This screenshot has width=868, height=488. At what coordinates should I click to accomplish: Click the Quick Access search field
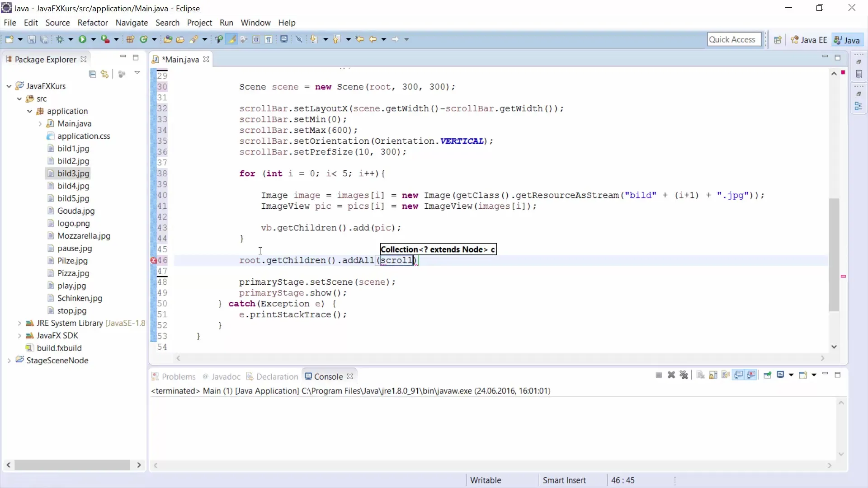[733, 40]
